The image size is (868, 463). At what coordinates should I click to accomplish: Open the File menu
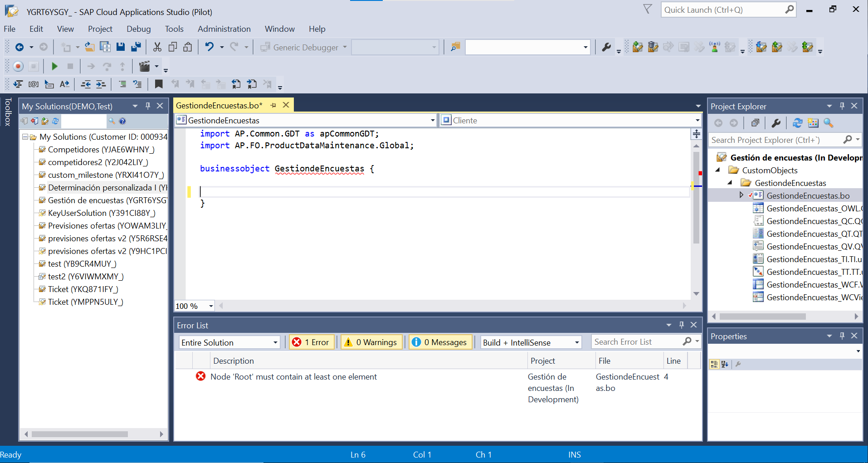[10, 29]
